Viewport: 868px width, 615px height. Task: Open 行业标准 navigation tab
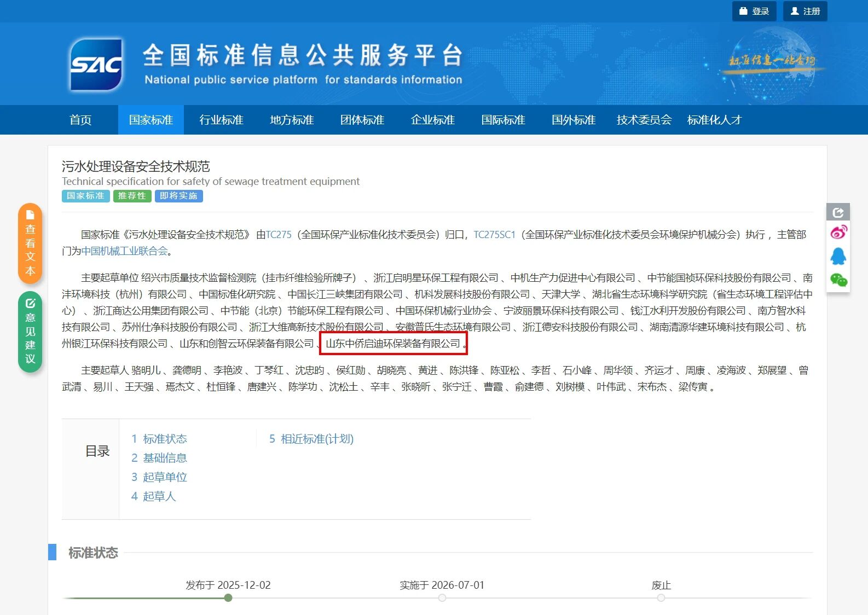pos(221,120)
